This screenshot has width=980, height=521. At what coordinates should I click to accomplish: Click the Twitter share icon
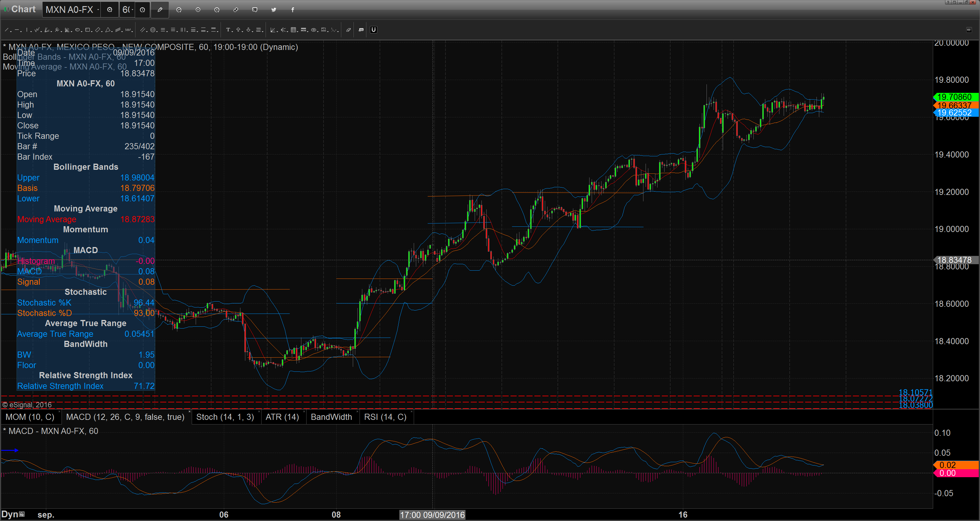pyautogui.click(x=273, y=10)
